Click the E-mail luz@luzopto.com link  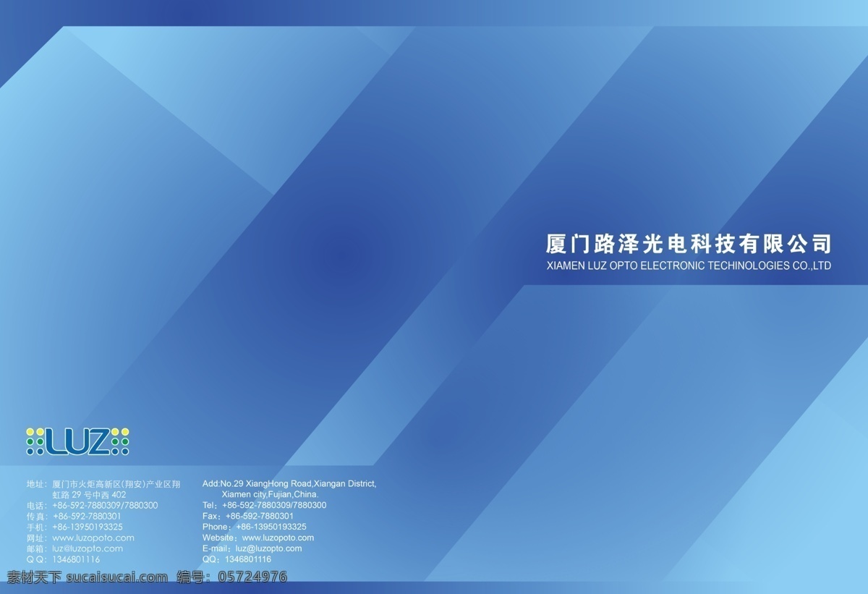coord(252,548)
